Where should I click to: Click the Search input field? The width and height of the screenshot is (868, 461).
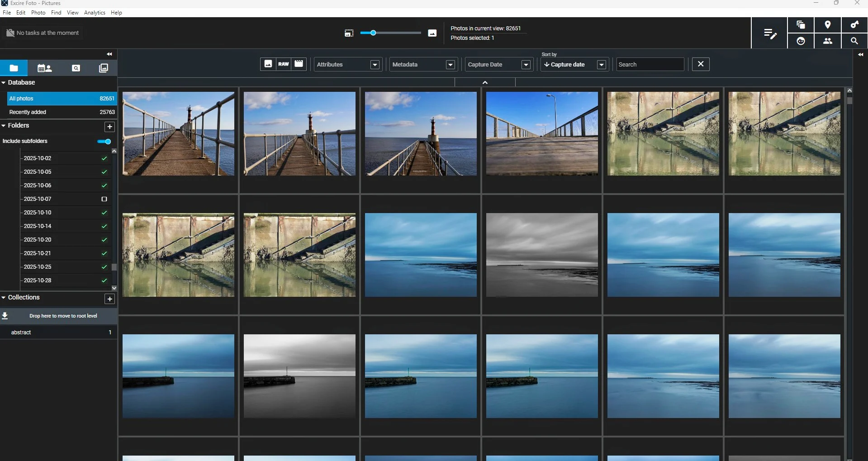coord(650,65)
